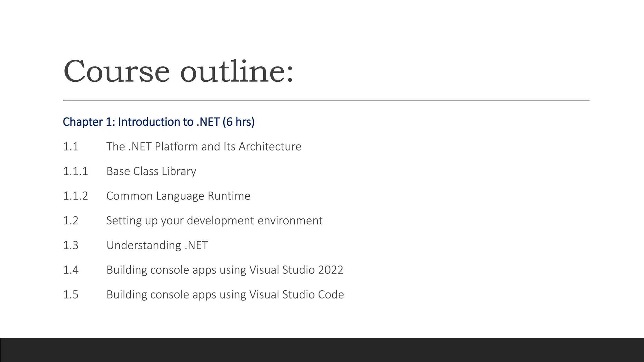Select the 'Understanding .NET' item
This screenshot has height=362, width=644.
coord(157,245)
